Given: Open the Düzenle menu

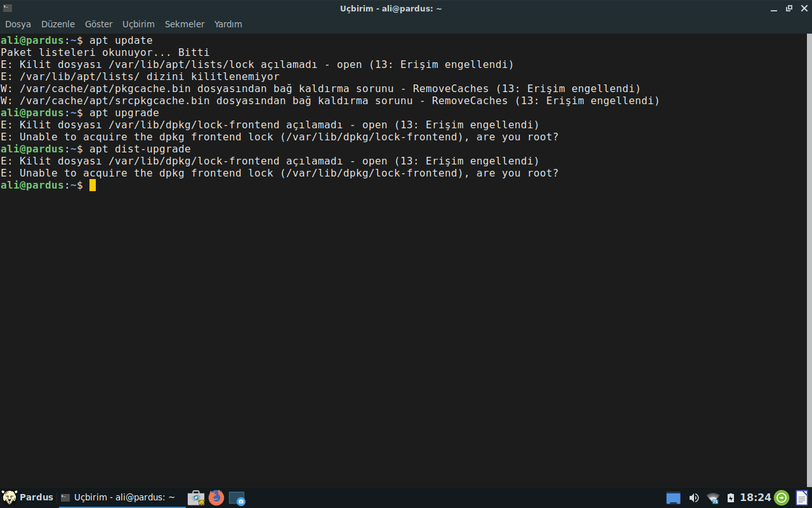Looking at the screenshot, I should click(58, 24).
